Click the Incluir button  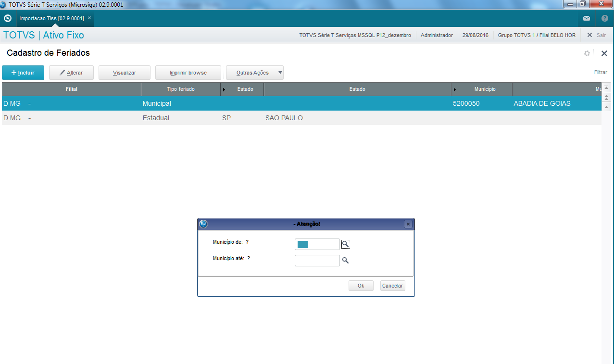tap(23, 73)
